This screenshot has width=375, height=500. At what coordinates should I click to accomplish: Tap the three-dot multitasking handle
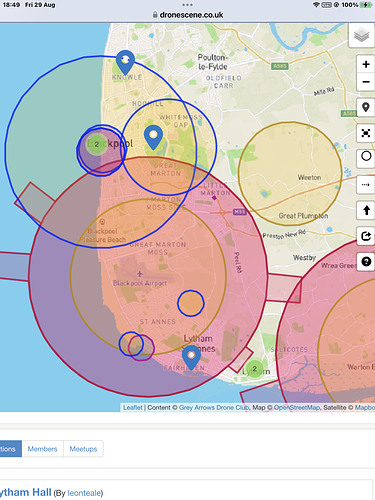point(187,5)
